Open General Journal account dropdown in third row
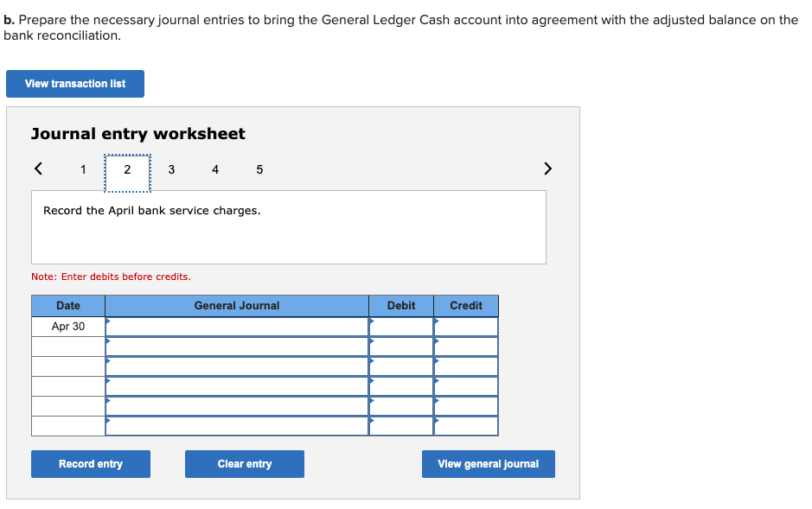This screenshot has width=812, height=509. (237, 366)
